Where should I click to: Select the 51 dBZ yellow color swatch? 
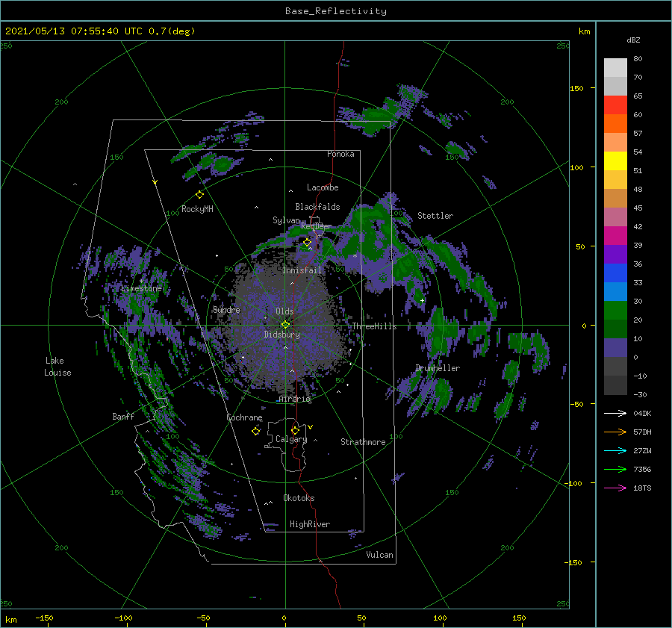coord(615,161)
